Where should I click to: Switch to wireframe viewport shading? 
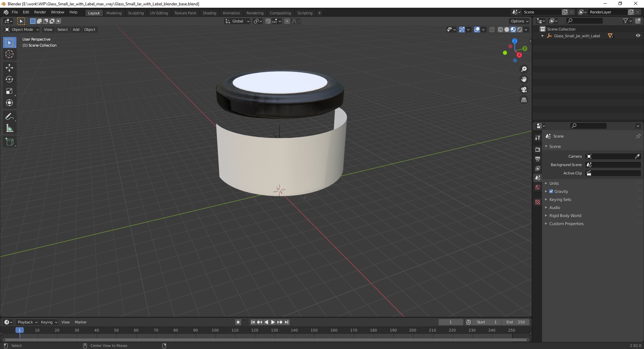click(x=500, y=30)
